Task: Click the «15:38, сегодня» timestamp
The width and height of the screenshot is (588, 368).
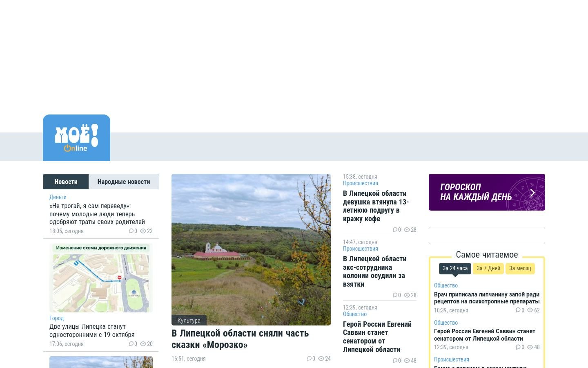Action: click(360, 177)
